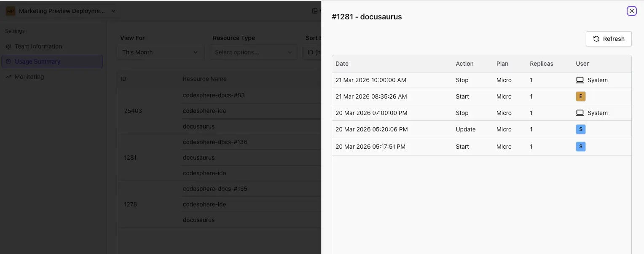Image resolution: width=644 pixels, height=254 pixels.
Task: Click the orange E user avatar badge
Action: (581, 96)
